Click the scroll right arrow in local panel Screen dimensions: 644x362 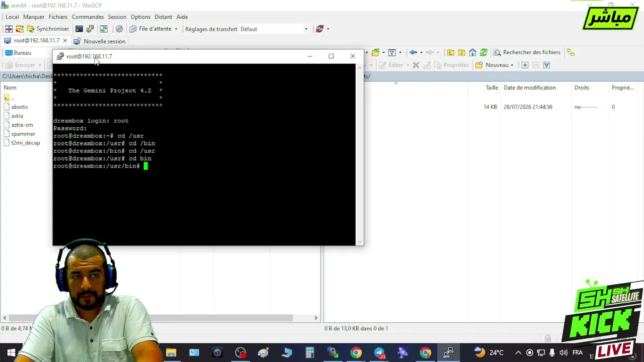[316, 318]
